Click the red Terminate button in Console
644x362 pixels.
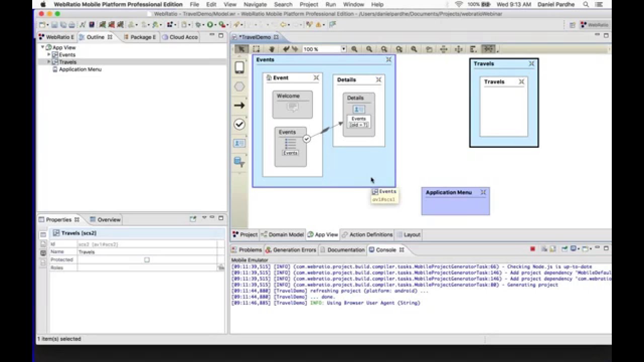pos(533,249)
